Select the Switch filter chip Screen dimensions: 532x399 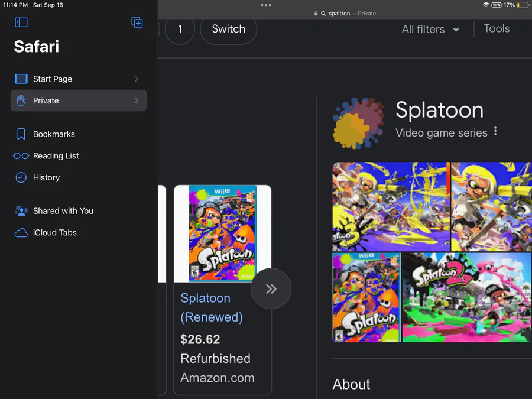(228, 29)
